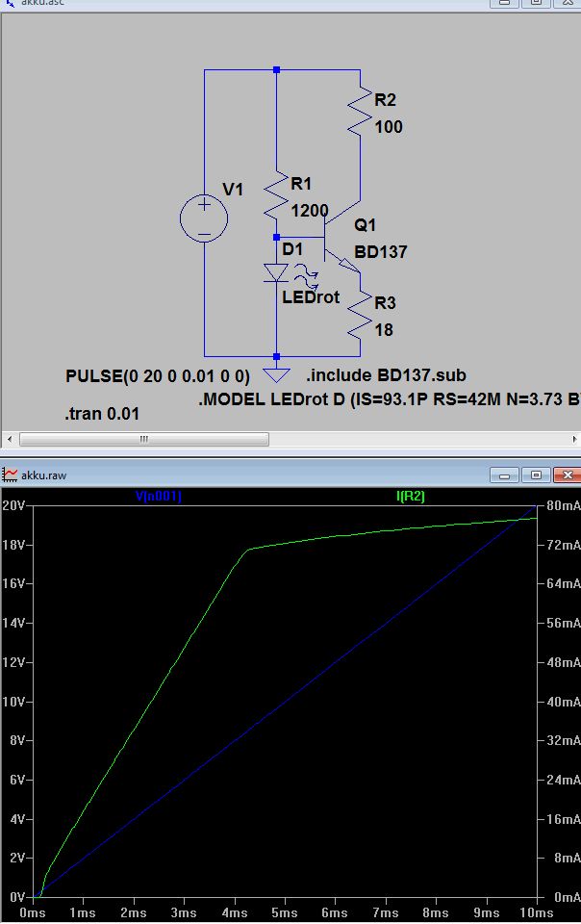Select the V1 voltage source symbol

[x=204, y=218]
